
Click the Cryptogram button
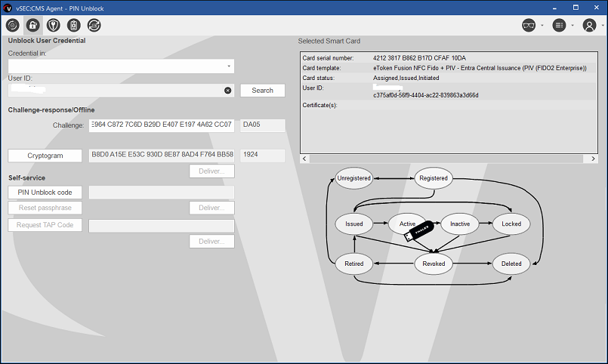(x=45, y=156)
